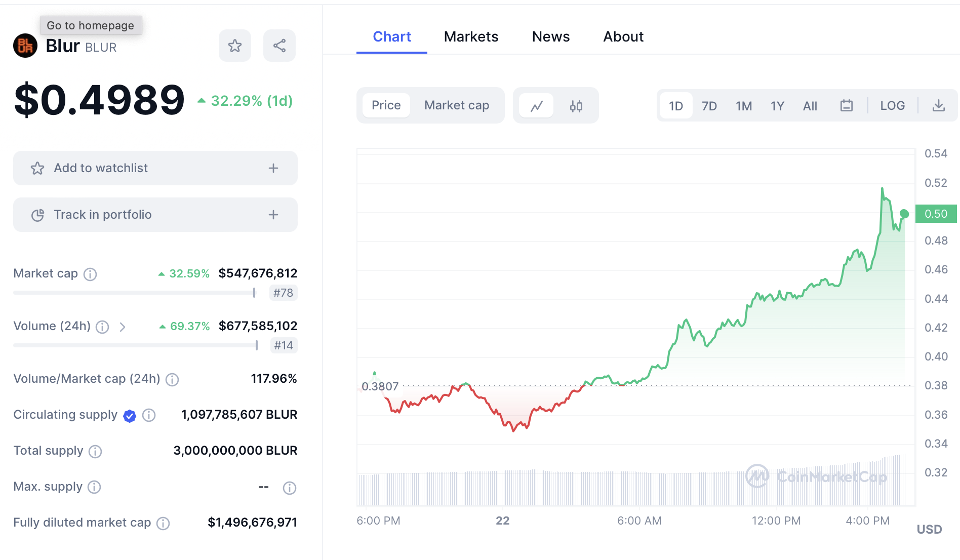The height and width of the screenshot is (560, 960).
Task: Switch to candlestick chart icon
Action: (576, 106)
